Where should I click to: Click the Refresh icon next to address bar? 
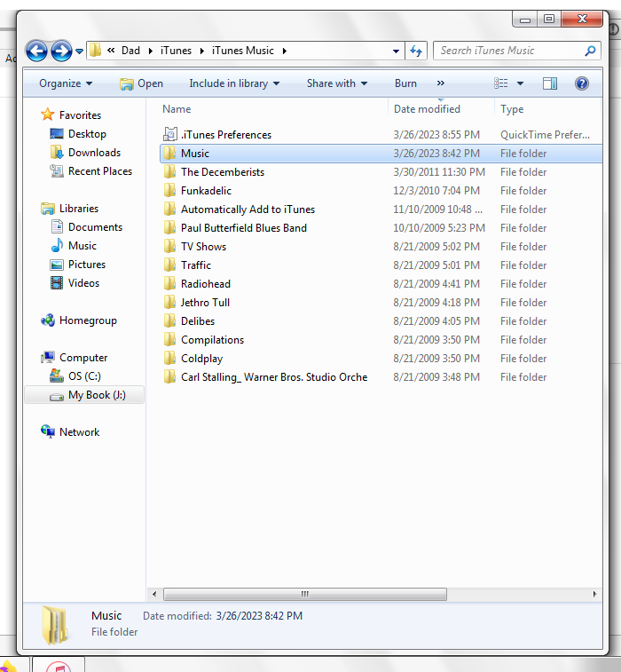[x=416, y=51]
